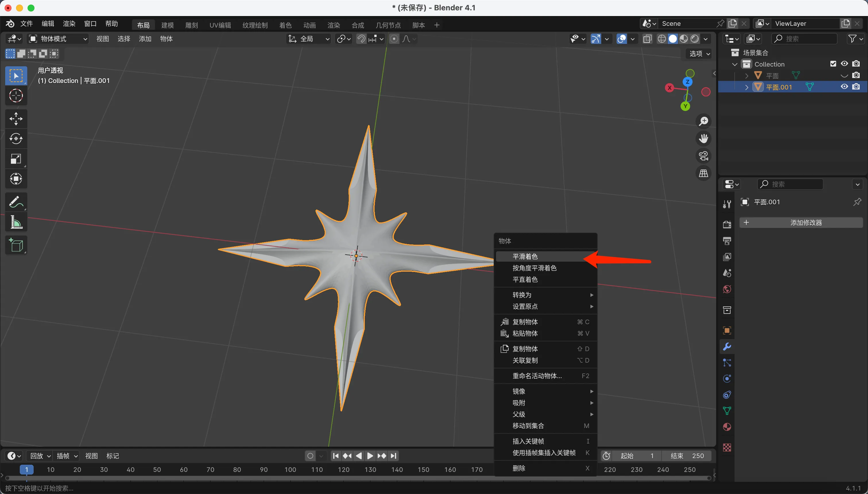Click the 结束 frame field 250
The width and height of the screenshot is (868, 494).
[x=687, y=456]
